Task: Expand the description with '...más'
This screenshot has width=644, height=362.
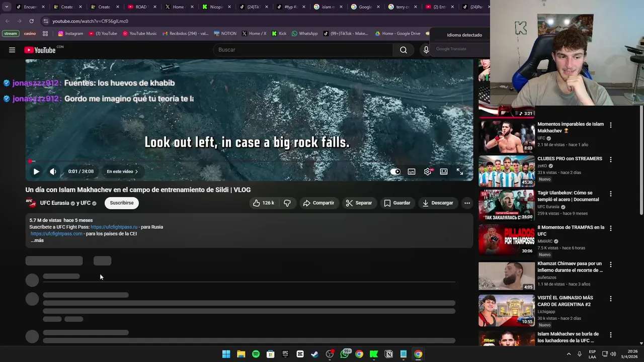Action: [x=37, y=240]
